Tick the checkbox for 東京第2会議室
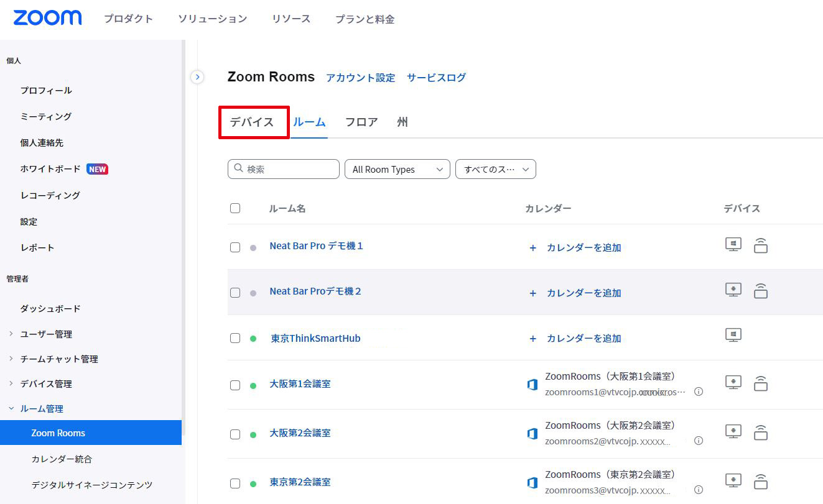The image size is (823, 504). [235, 483]
